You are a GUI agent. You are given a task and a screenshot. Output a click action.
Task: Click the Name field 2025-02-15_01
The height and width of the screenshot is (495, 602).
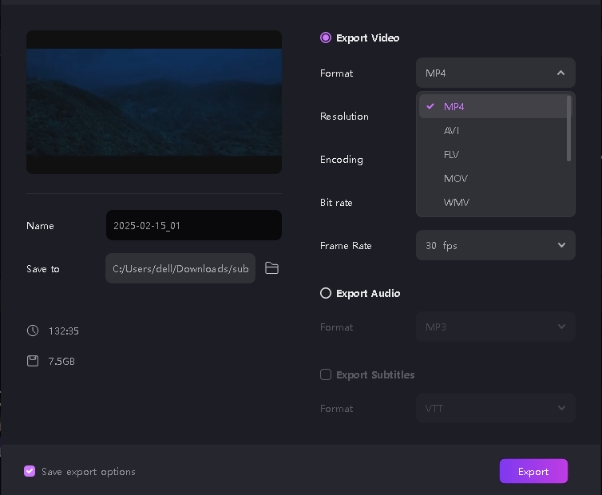pos(194,225)
